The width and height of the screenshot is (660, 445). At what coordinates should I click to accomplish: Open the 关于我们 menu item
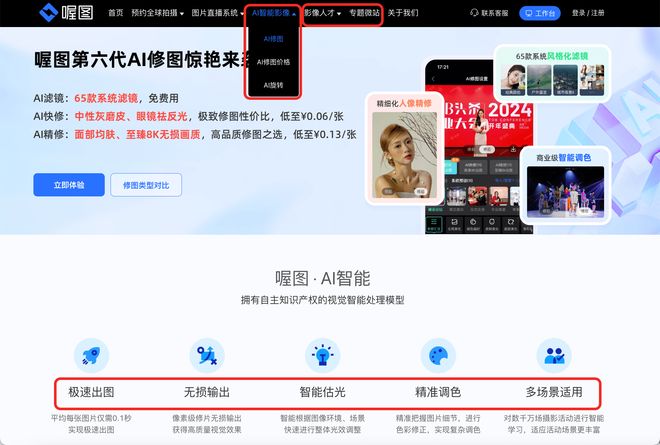click(x=403, y=13)
